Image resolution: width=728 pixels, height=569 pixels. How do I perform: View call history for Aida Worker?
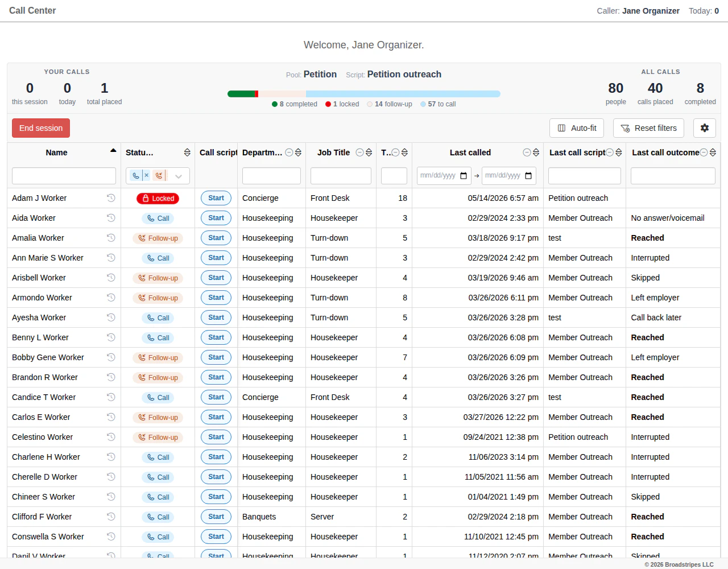coord(111,218)
